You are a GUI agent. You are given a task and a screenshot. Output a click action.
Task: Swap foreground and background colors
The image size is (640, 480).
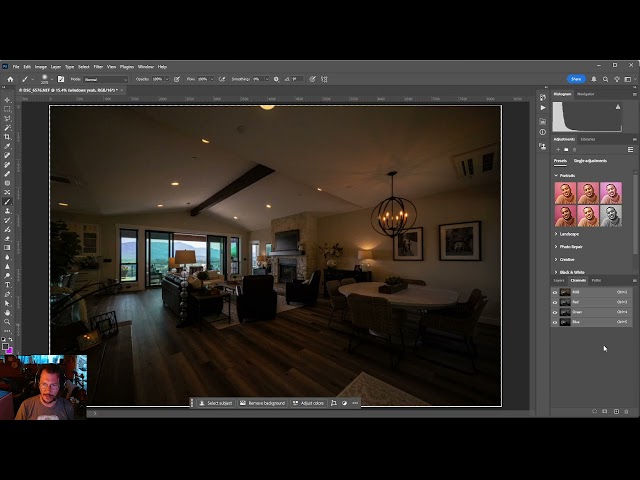point(11,339)
